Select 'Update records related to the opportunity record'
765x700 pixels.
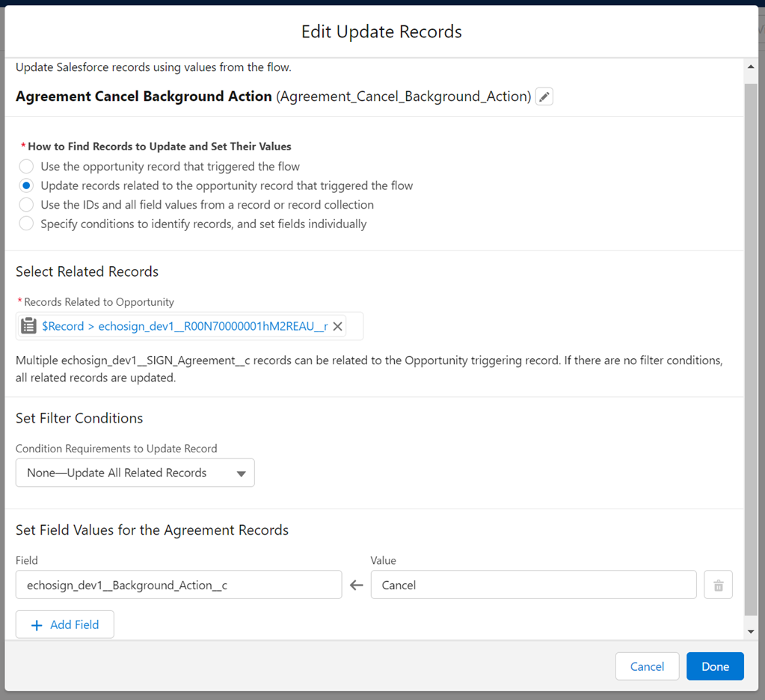27,185
